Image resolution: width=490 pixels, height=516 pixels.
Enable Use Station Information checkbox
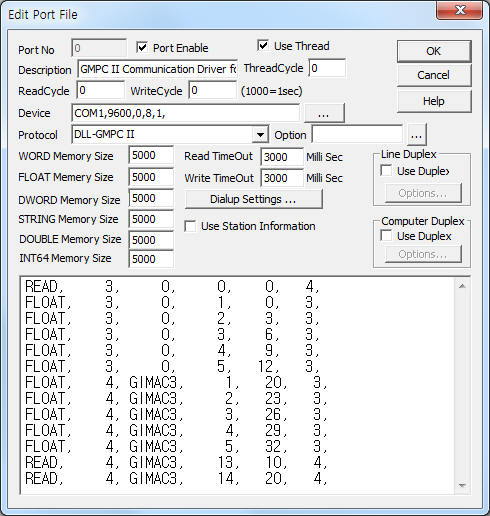(190, 226)
